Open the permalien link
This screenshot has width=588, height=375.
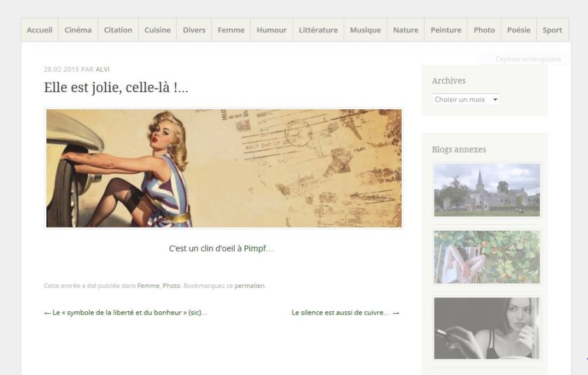tap(249, 286)
